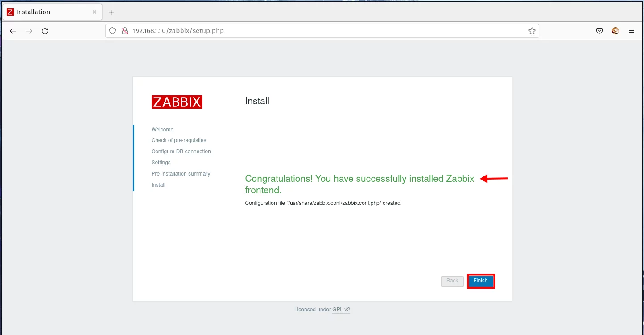Focus the URL address bar
Viewport: 644px width, 335px height.
pyautogui.click(x=322, y=31)
